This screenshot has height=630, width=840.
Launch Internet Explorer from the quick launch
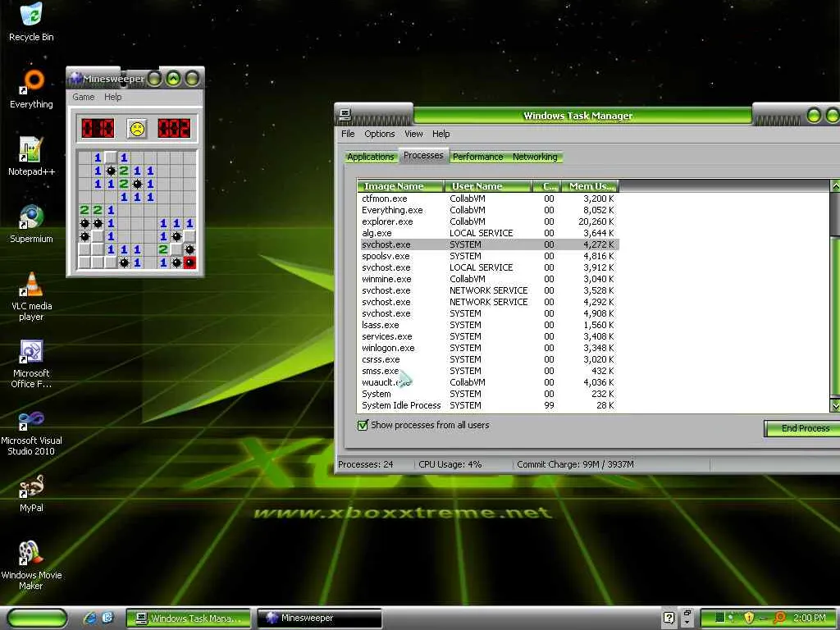pyautogui.click(x=90, y=618)
